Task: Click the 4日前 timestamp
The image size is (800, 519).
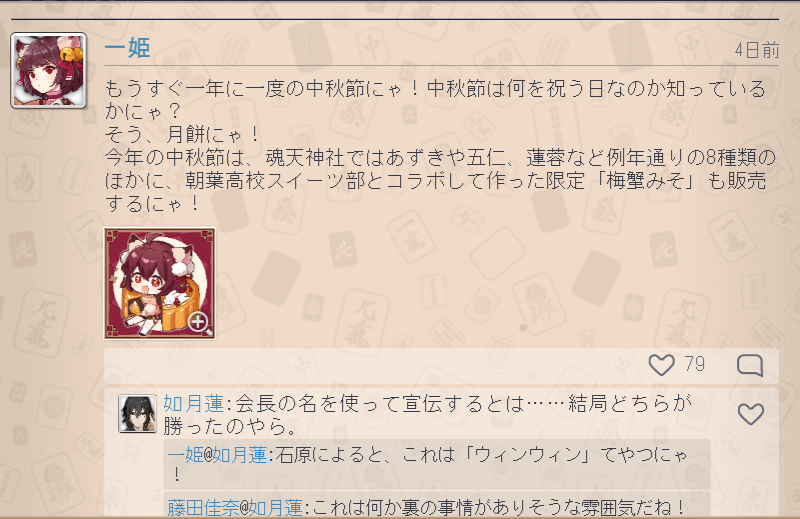Action: tap(757, 51)
